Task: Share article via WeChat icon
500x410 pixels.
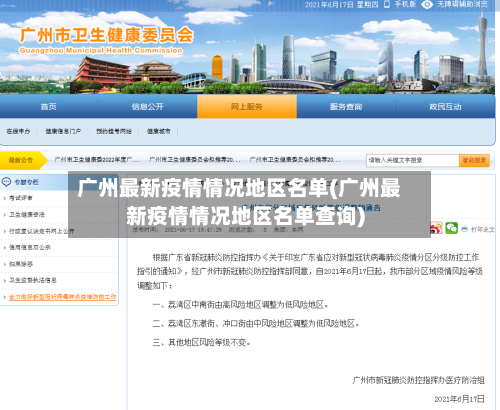Action: tap(452, 228)
